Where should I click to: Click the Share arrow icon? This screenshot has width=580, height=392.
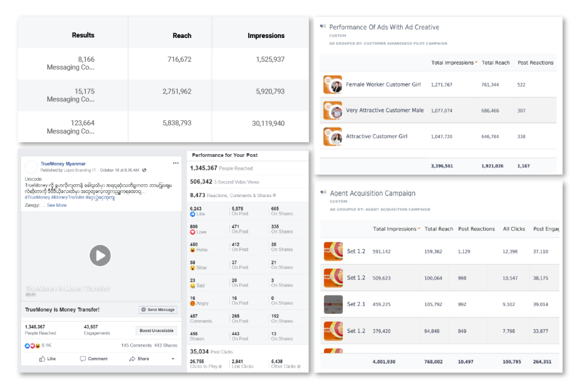coord(133,359)
